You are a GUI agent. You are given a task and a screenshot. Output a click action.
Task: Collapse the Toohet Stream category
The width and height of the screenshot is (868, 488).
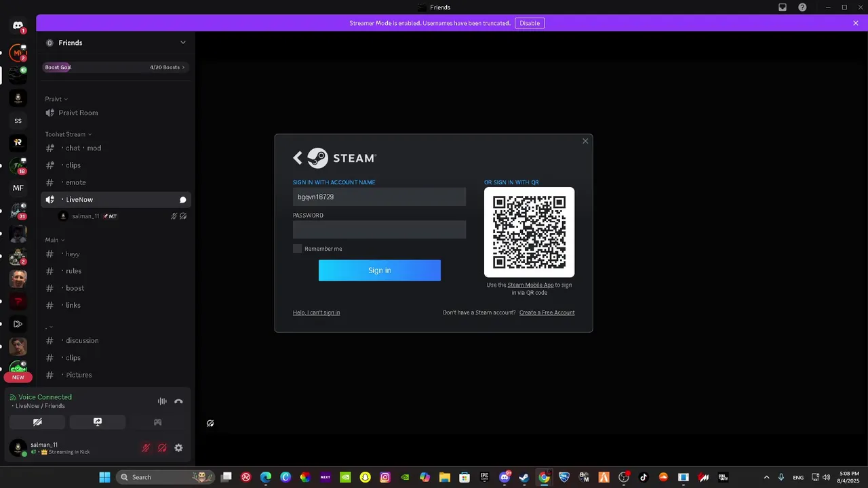pyautogui.click(x=68, y=134)
